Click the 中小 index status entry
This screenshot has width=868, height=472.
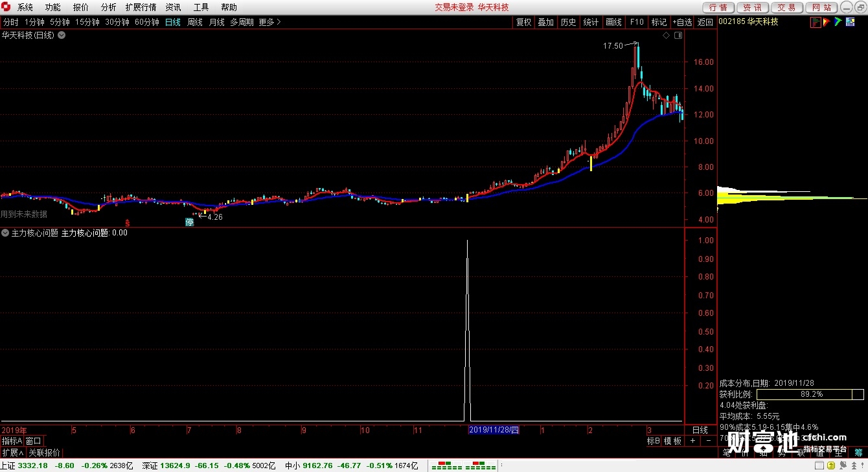click(x=352, y=466)
